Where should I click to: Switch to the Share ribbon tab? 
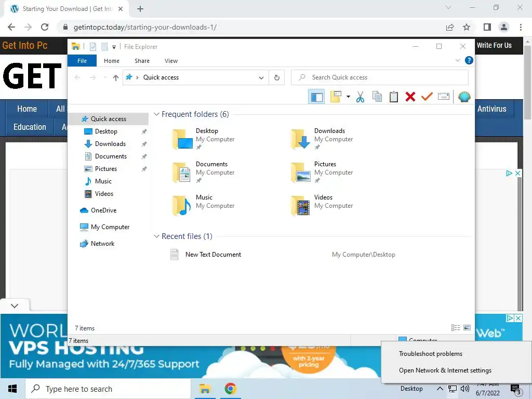point(142,61)
